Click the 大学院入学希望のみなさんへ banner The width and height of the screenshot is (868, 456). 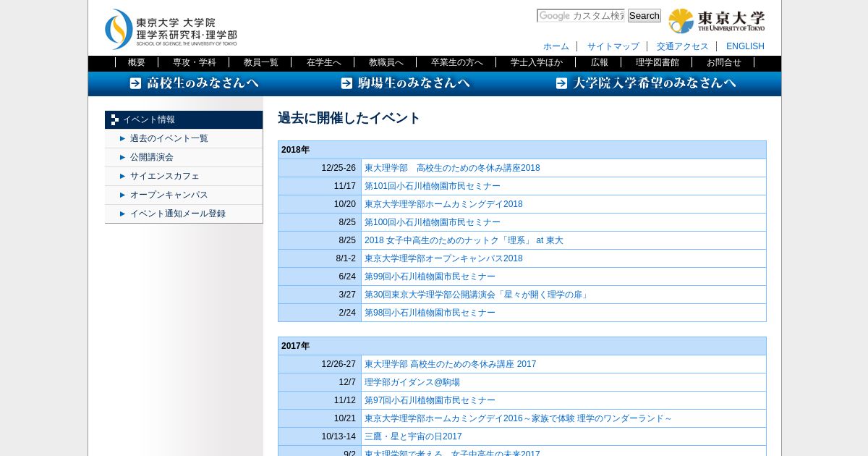coord(646,83)
